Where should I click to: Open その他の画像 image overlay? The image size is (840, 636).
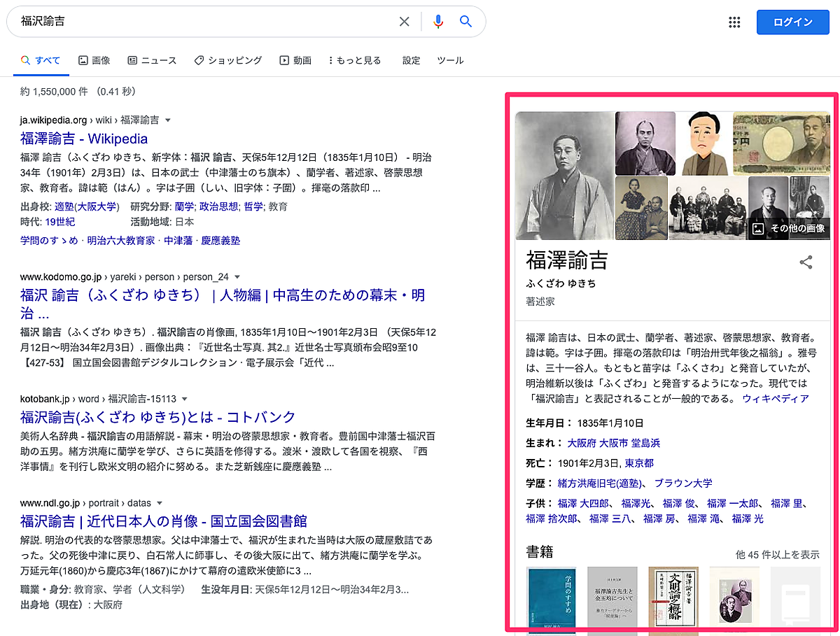tap(789, 228)
